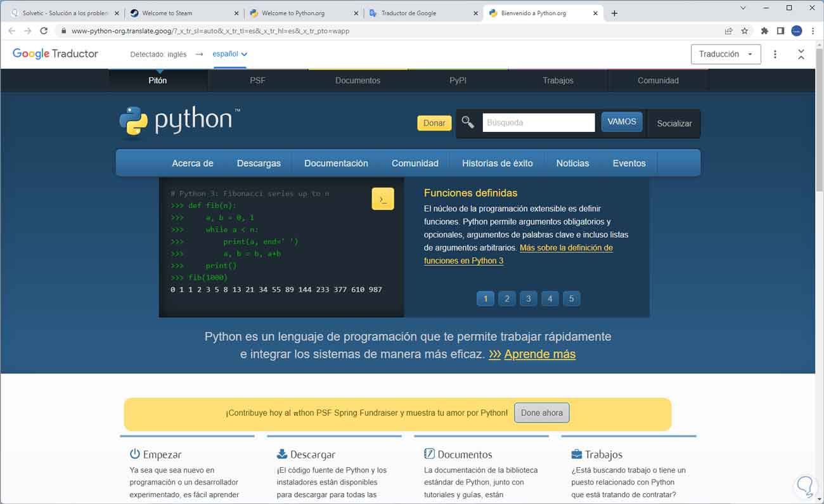Close the Welcome to Steam tab
Image resolution: width=824 pixels, height=504 pixels.
click(x=236, y=13)
